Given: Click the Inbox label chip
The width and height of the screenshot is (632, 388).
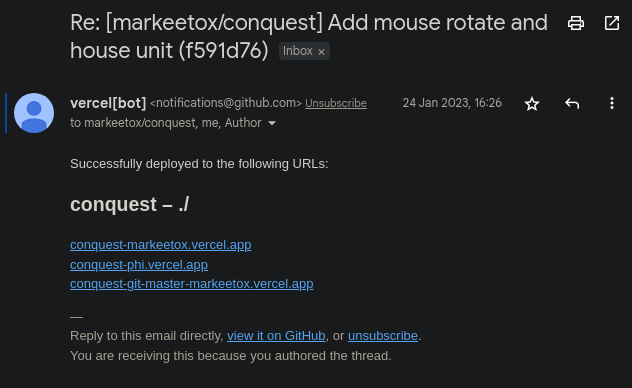Looking at the screenshot, I should [x=298, y=51].
